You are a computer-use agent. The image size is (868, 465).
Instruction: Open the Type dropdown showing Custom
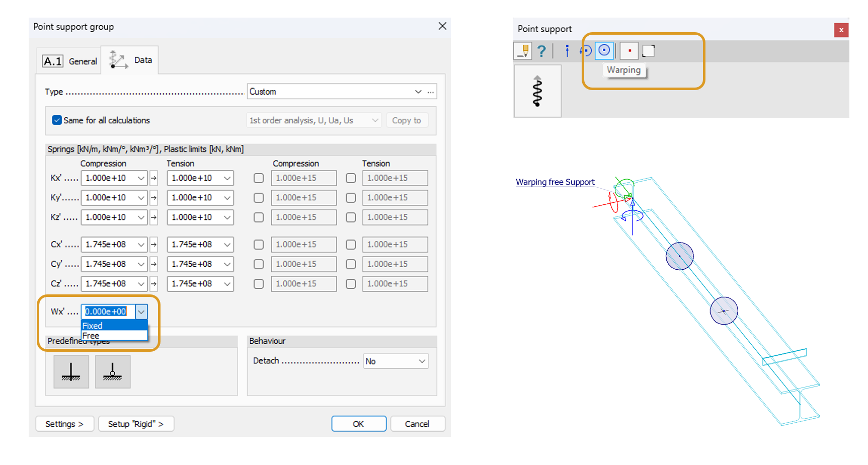418,91
